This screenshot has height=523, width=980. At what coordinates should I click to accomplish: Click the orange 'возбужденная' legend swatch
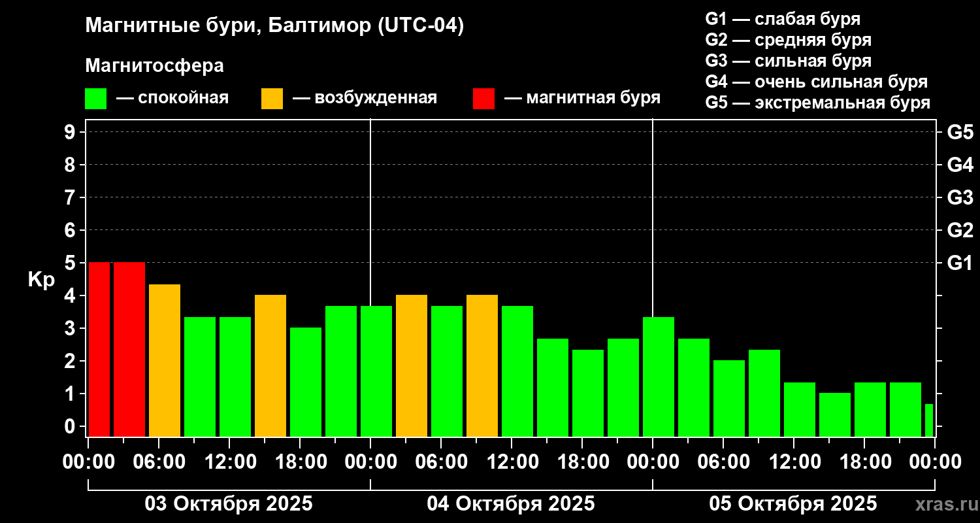(272, 99)
